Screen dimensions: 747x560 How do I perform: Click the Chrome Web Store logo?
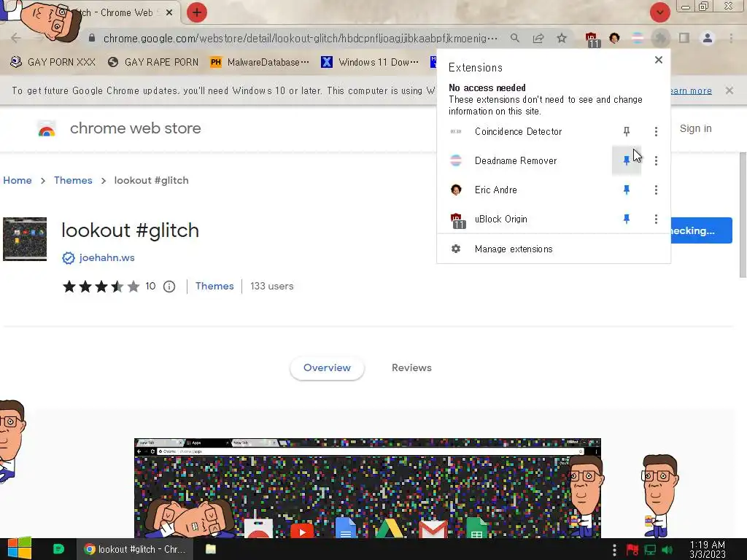(47, 128)
